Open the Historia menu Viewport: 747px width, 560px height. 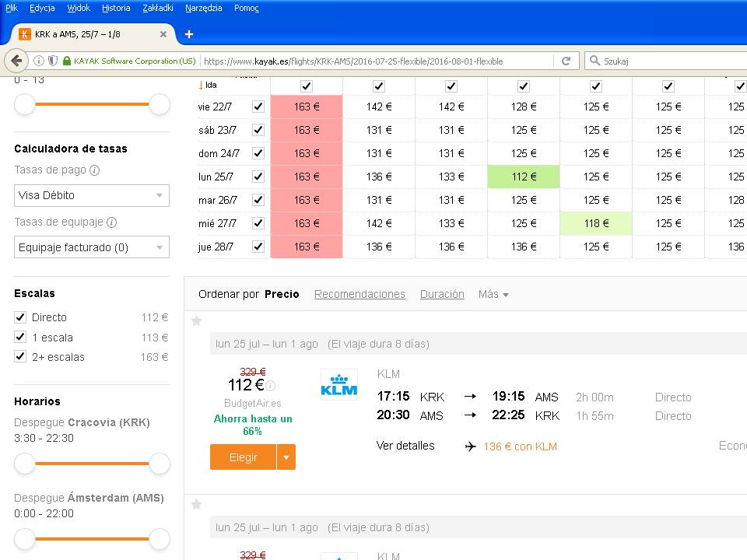pyautogui.click(x=116, y=8)
